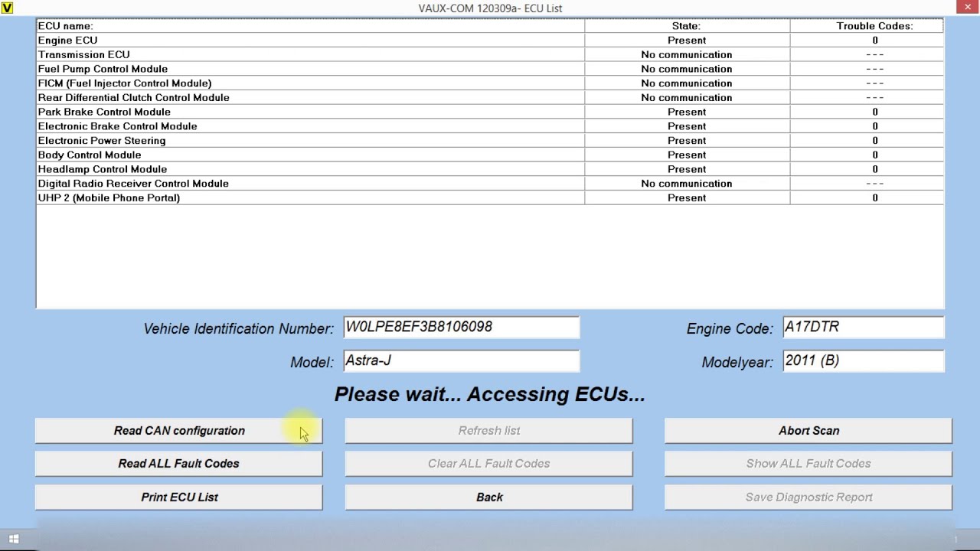Click Headlamp Control Module Present state cell
Screen dimensions: 980x551
(687, 169)
